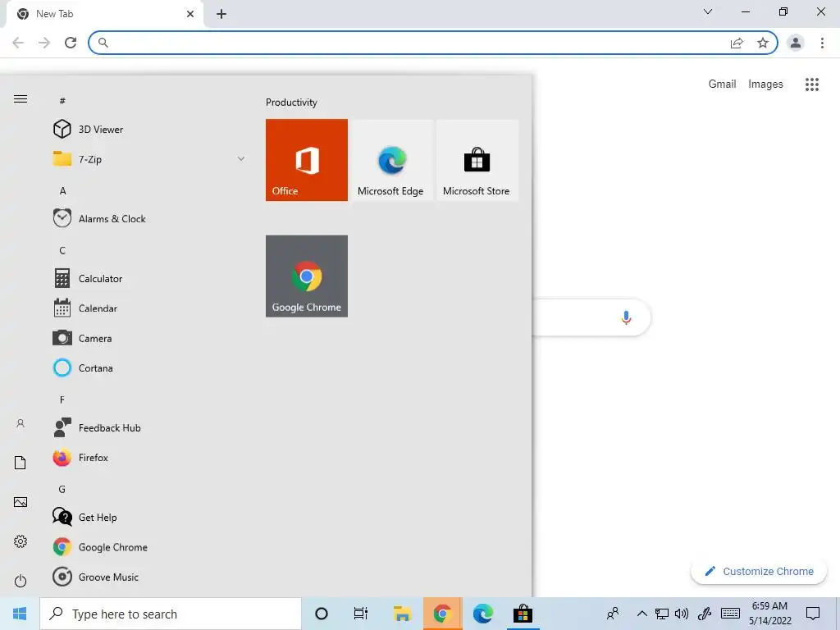Open Windows Ink pen tray icon
Image resolution: width=840 pixels, height=630 pixels.
click(x=705, y=614)
